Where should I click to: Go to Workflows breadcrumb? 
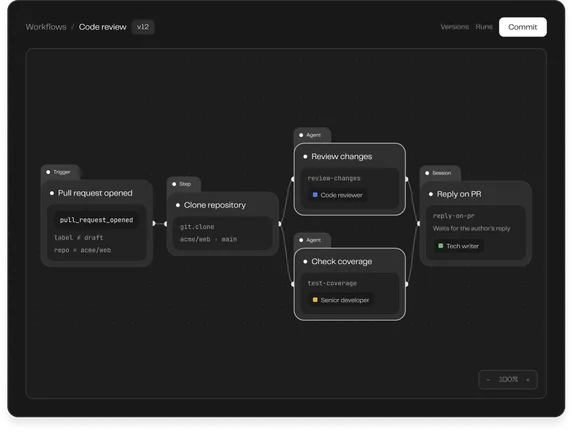(46, 27)
